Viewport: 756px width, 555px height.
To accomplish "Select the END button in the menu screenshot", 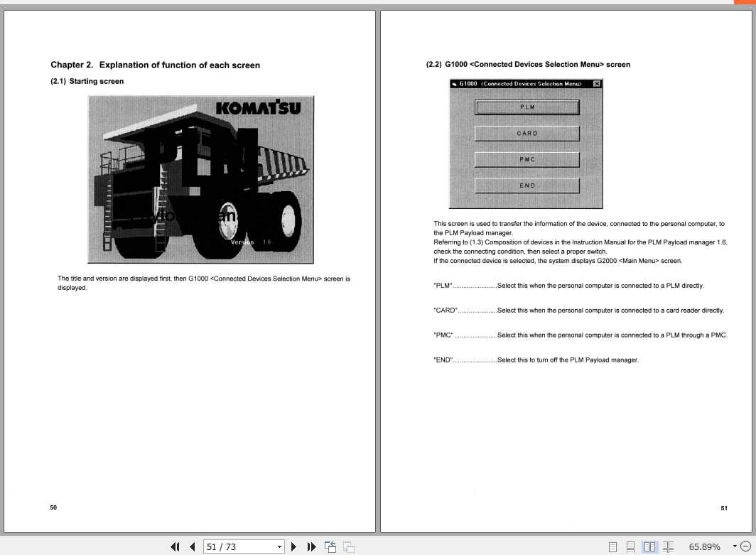I will pyautogui.click(x=526, y=185).
